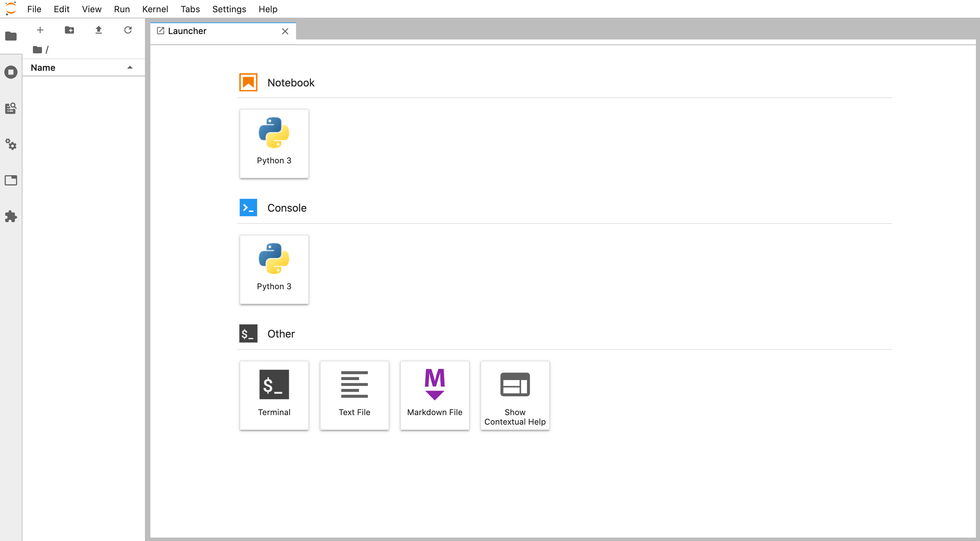Navigate to root directory via folder breadcrumb
Screen dimensions: 980x541
[x=37, y=49]
